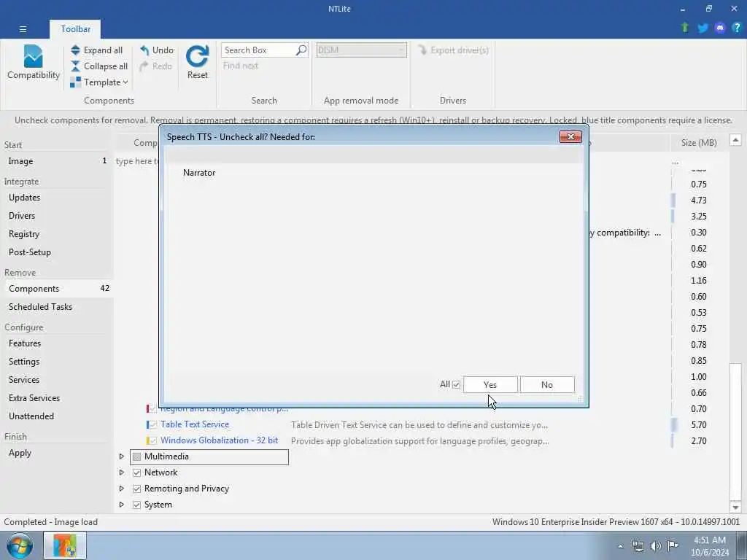Open the hamburger menu

(23, 29)
